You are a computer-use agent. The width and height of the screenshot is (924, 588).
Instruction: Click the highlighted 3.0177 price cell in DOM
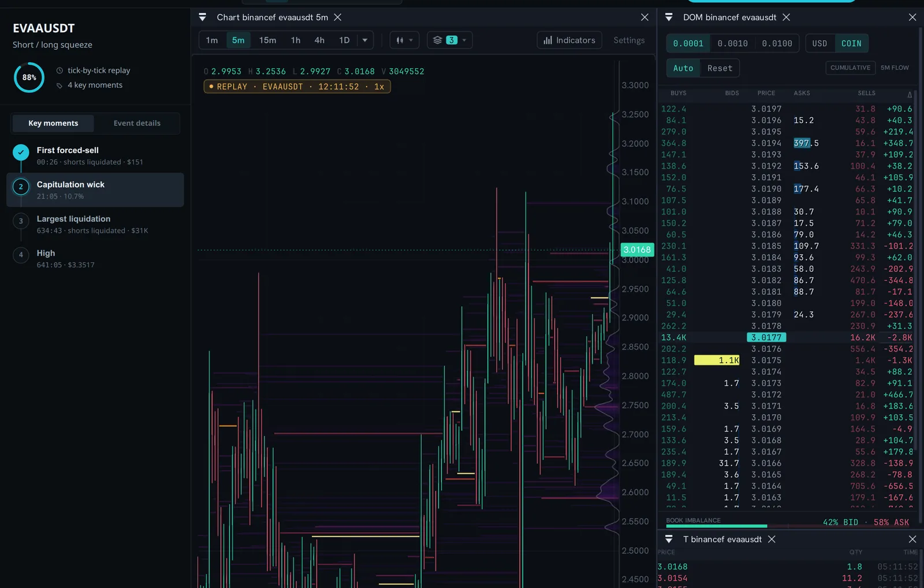766,337
